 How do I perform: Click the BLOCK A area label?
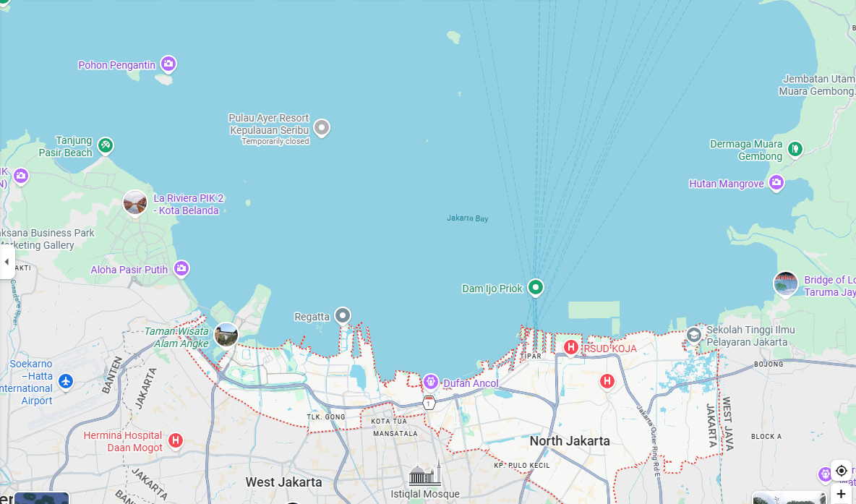(x=766, y=437)
